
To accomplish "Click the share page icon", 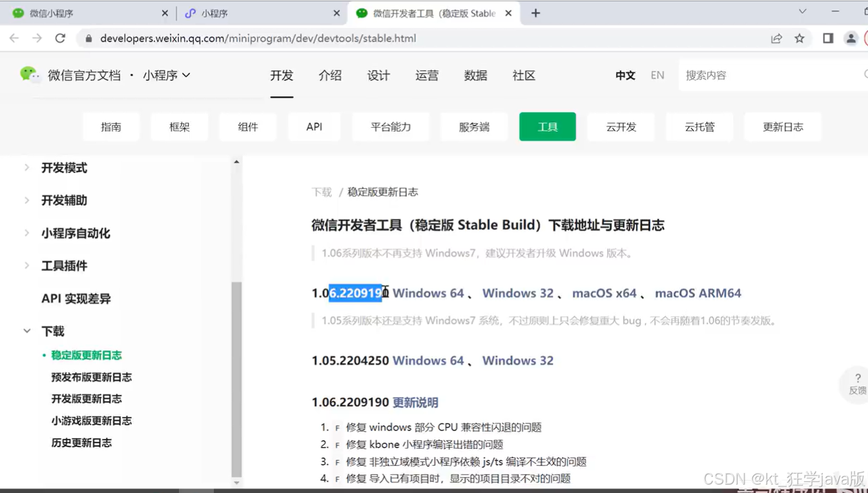I will tap(776, 39).
